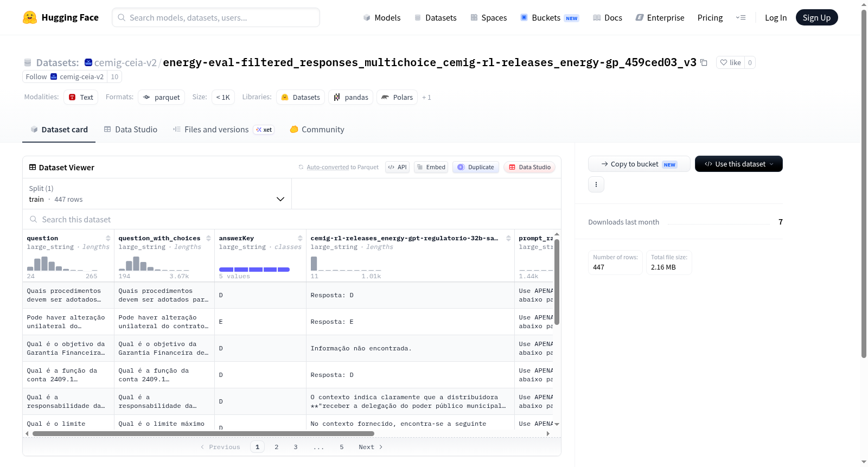Open the API button in viewer
This screenshot has width=868, height=467.
coord(397,167)
